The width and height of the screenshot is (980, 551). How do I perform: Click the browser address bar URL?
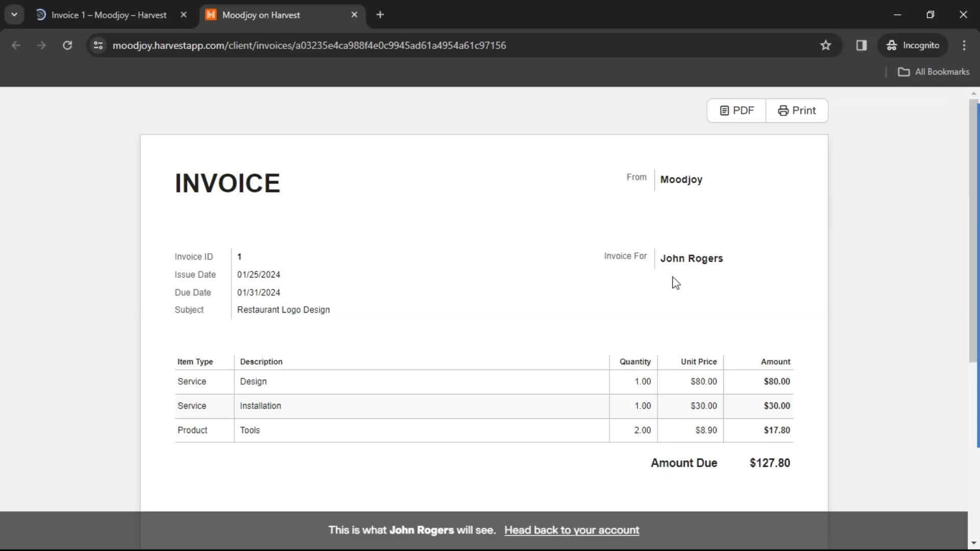310,45
